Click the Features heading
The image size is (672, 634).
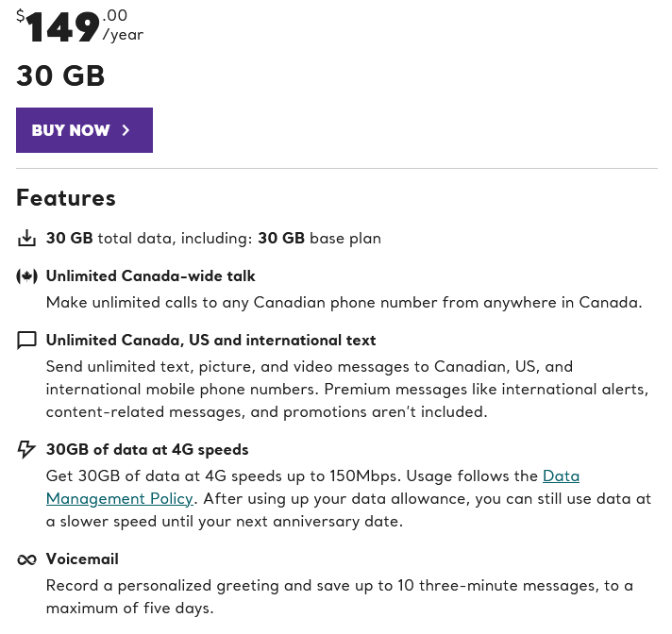click(x=66, y=198)
